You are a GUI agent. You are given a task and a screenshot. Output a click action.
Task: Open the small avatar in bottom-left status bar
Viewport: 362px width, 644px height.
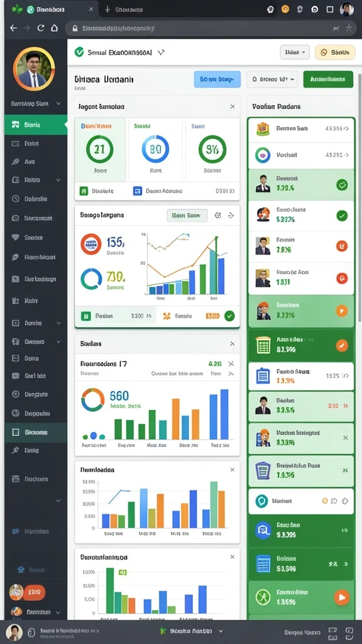coord(14,631)
